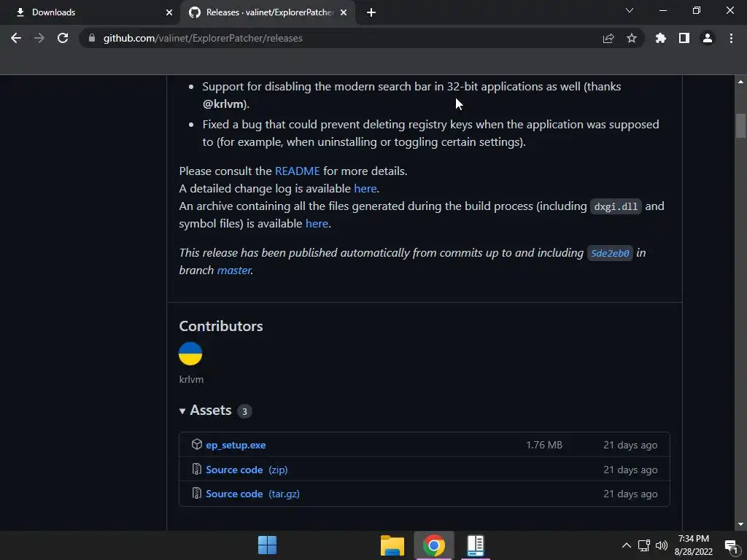Screen dimensions: 747x560
Task: Click the address bar URL
Action: (x=203, y=38)
